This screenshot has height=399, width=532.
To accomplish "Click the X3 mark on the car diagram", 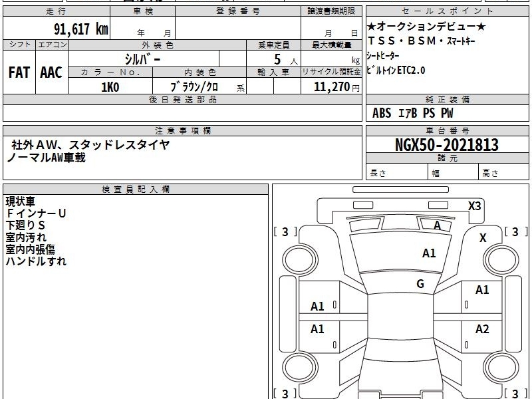I will [474, 206].
